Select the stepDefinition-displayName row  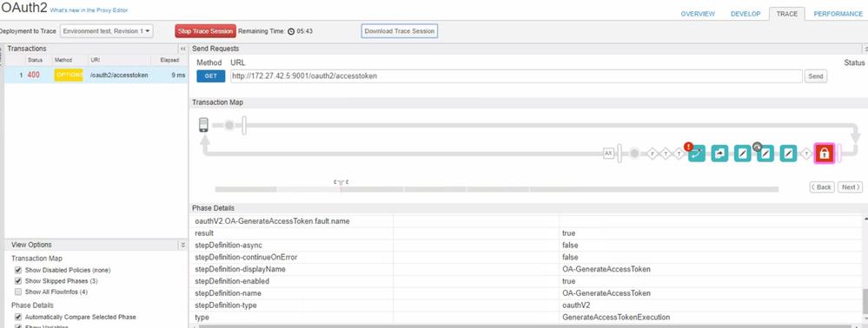point(526,269)
